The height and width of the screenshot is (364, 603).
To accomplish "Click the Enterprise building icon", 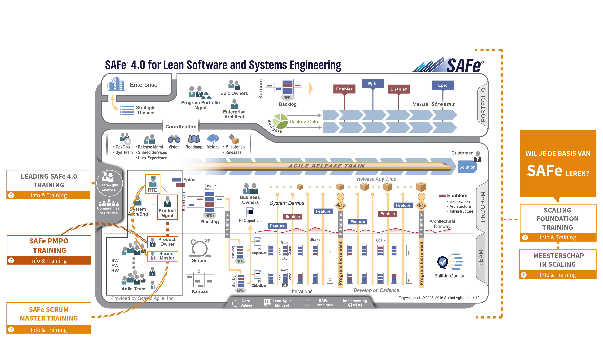I will pyautogui.click(x=115, y=84).
